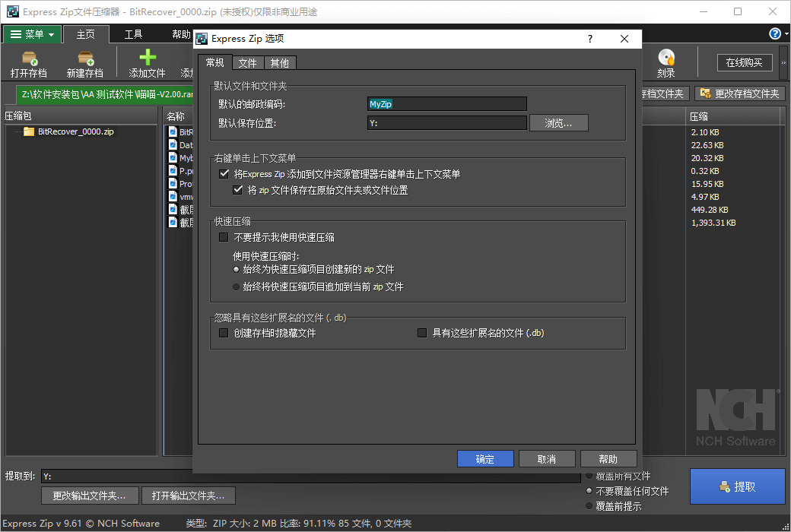Click the blue 提取 button

tap(738, 486)
